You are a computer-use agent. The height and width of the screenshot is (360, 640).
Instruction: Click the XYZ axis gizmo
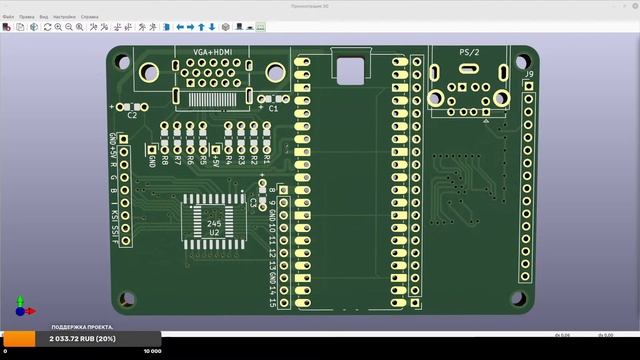pos(25,307)
